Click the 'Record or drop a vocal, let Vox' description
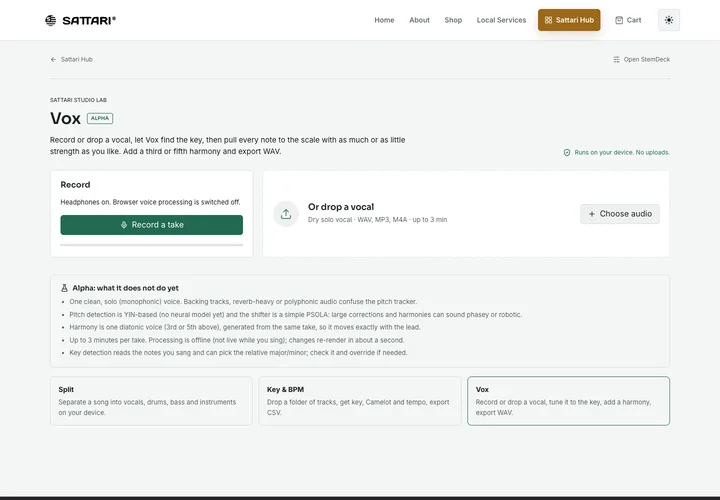The width and height of the screenshot is (720, 500). tap(227, 146)
